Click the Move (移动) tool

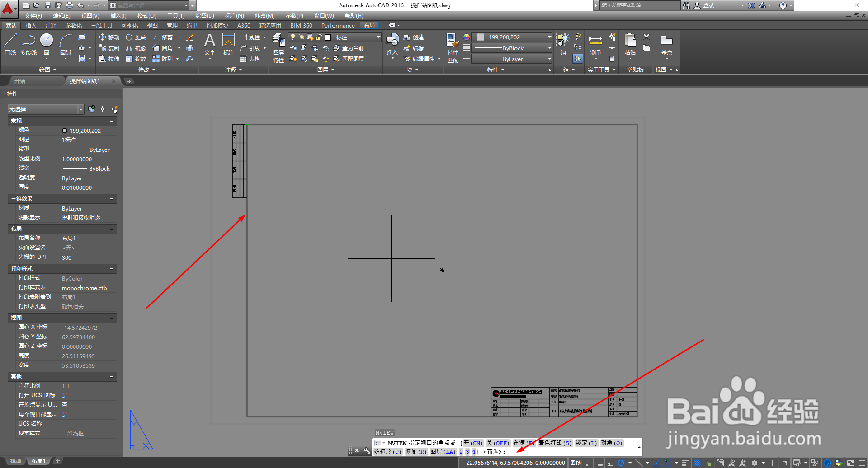coord(109,37)
